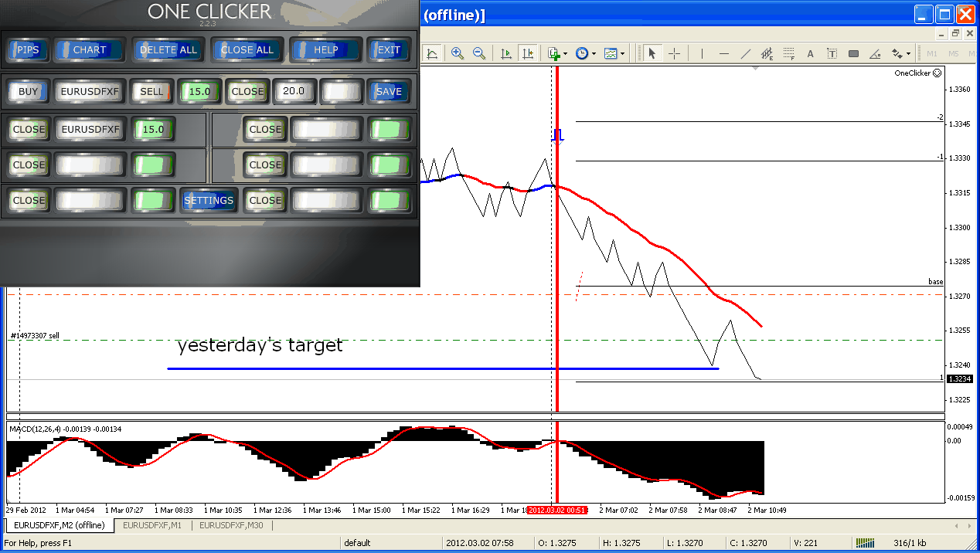This screenshot has width=980, height=553.
Task: Select the arrow cursor tool
Action: click(x=652, y=53)
